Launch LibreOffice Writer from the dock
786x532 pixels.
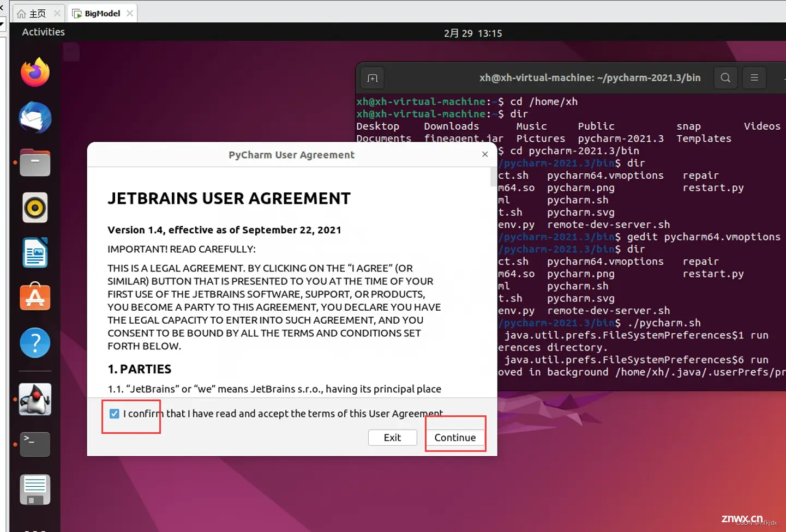(35, 252)
